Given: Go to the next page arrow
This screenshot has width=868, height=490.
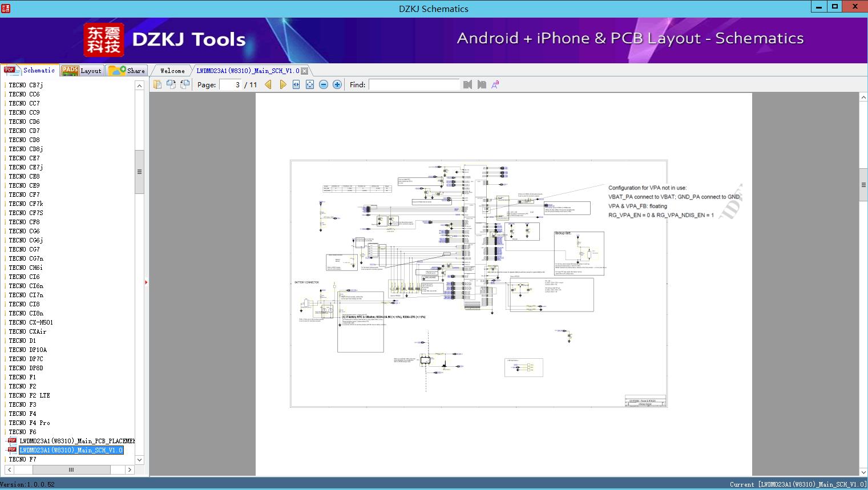Looking at the screenshot, I should tap(282, 84).
